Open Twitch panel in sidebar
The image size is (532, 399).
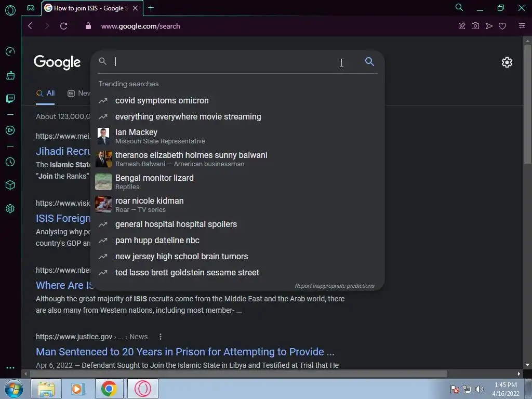tap(10, 98)
